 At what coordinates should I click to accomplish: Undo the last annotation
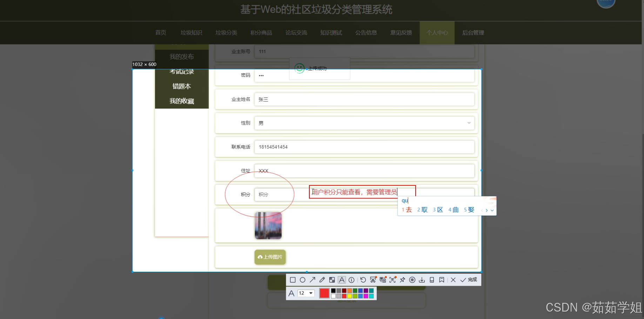coord(363,280)
